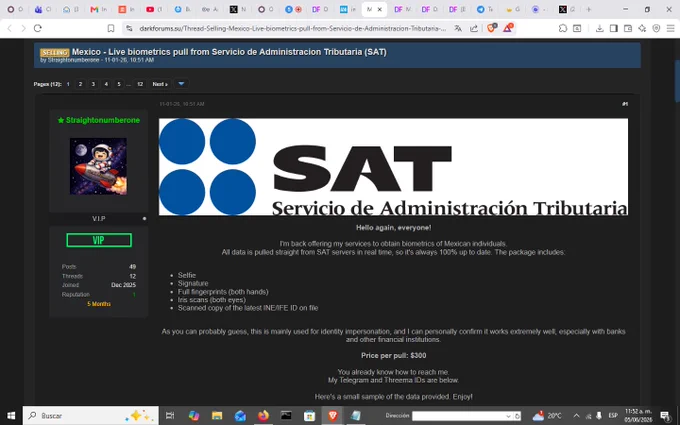Click the Brave taskbar icon

point(332,415)
